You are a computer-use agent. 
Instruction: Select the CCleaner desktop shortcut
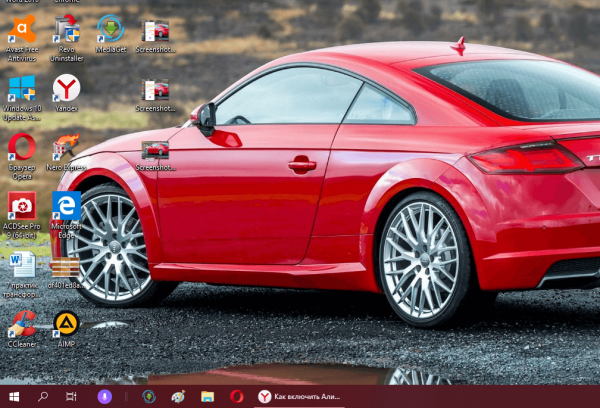22,329
